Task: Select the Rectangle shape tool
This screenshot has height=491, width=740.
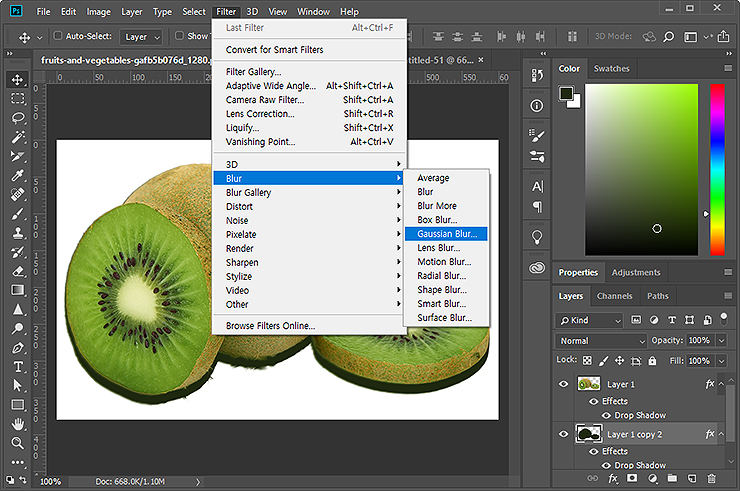Action: click(x=17, y=405)
